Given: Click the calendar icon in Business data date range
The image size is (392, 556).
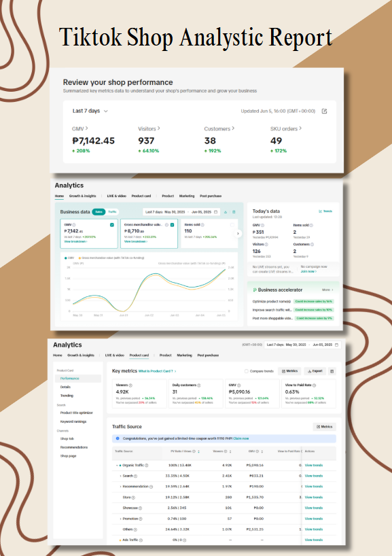Looking at the screenshot, I should click(215, 212).
